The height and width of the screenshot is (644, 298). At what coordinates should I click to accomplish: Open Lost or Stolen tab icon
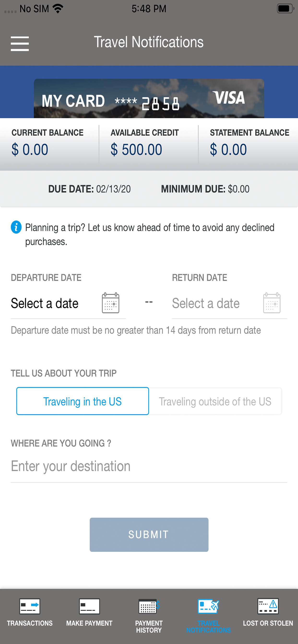click(x=268, y=606)
